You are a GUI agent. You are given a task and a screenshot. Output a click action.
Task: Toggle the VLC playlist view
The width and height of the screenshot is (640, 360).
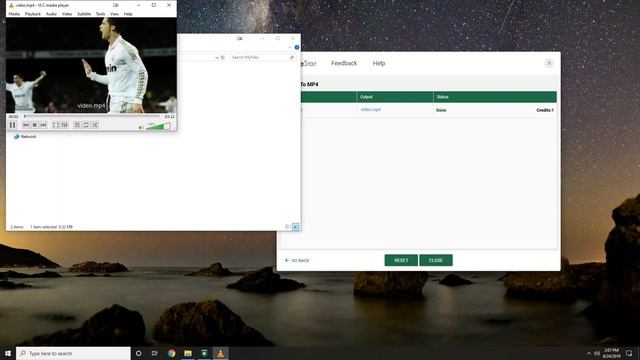tap(77, 125)
